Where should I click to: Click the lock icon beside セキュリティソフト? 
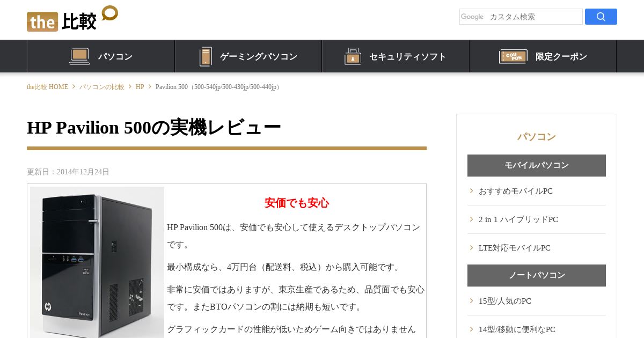[353, 56]
